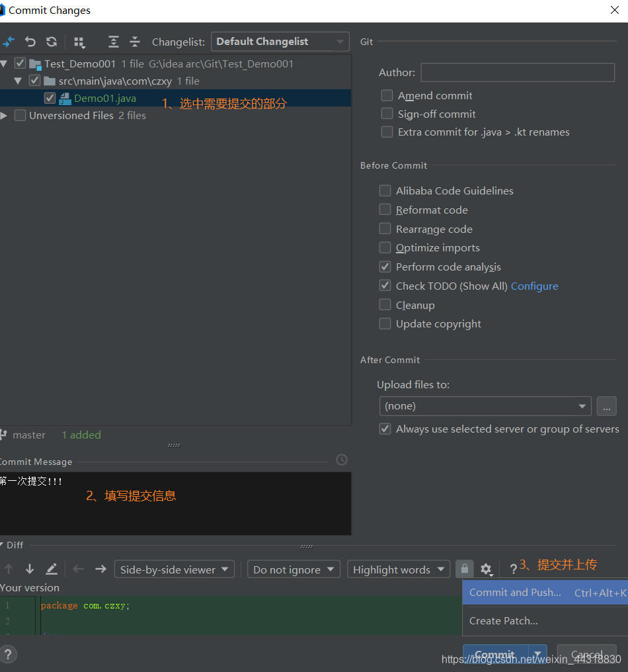The width and height of the screenshot is (628, 672).
Task: Expand the Unversioned Files node
Action: 4,115
